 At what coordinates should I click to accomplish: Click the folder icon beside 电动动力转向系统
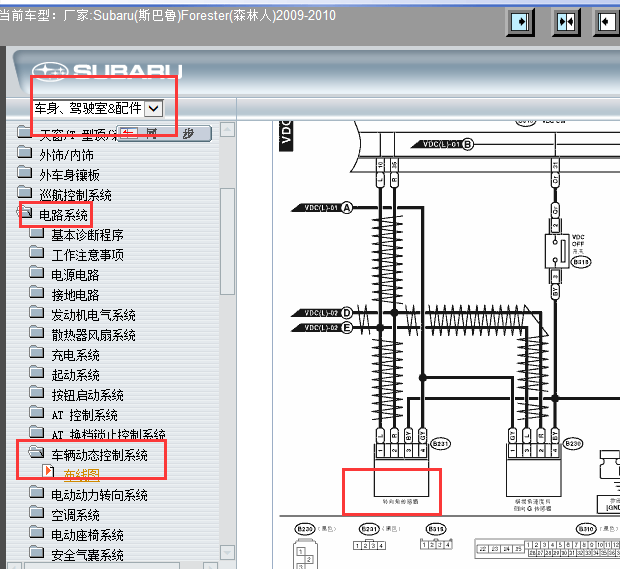tap(37, 492)
